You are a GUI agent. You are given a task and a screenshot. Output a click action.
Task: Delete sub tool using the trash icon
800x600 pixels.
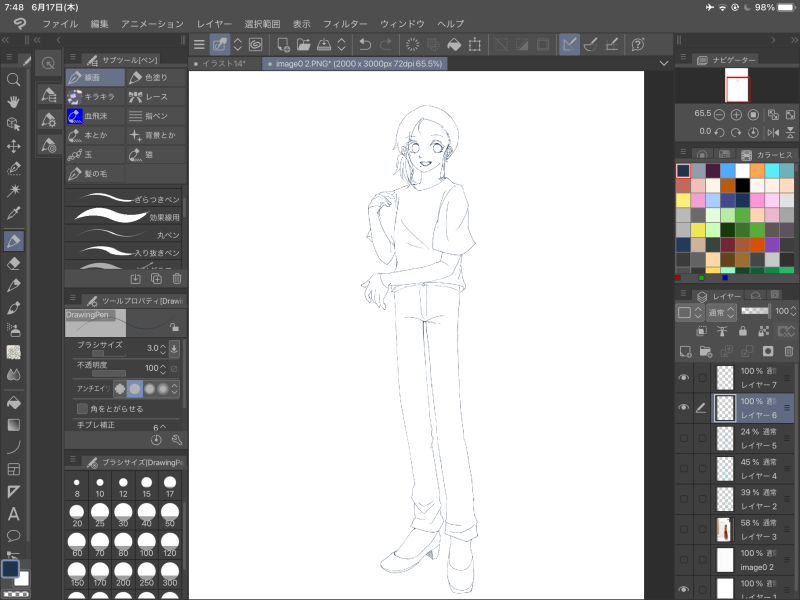177,279
